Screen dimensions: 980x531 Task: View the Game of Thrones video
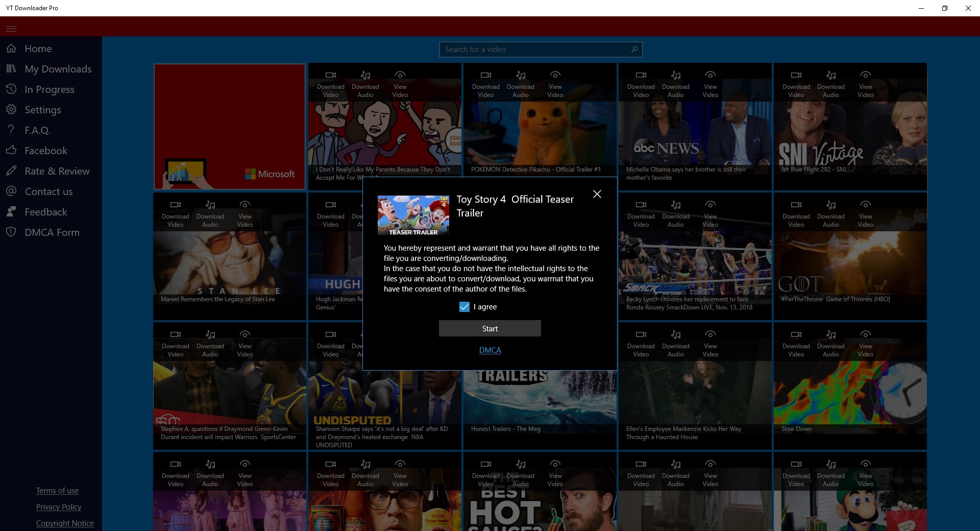pyautogui.click(x=866, y=214)
